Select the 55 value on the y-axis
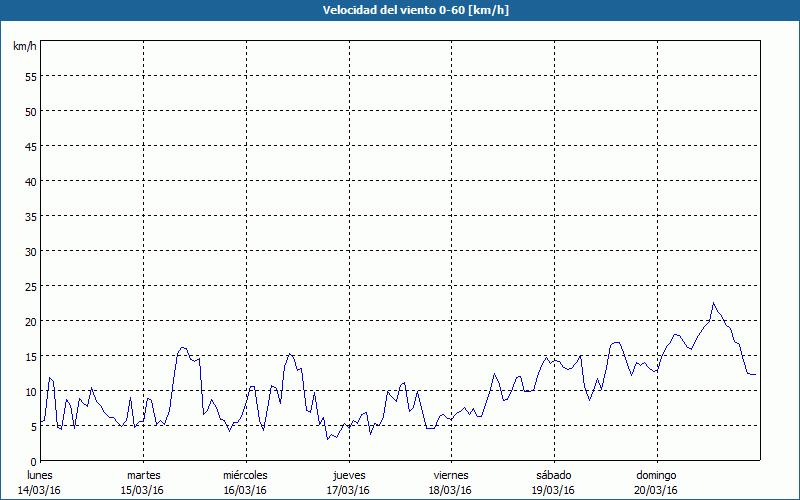The width and height of the screenshot is (800, 500). (x=30, y=76)
